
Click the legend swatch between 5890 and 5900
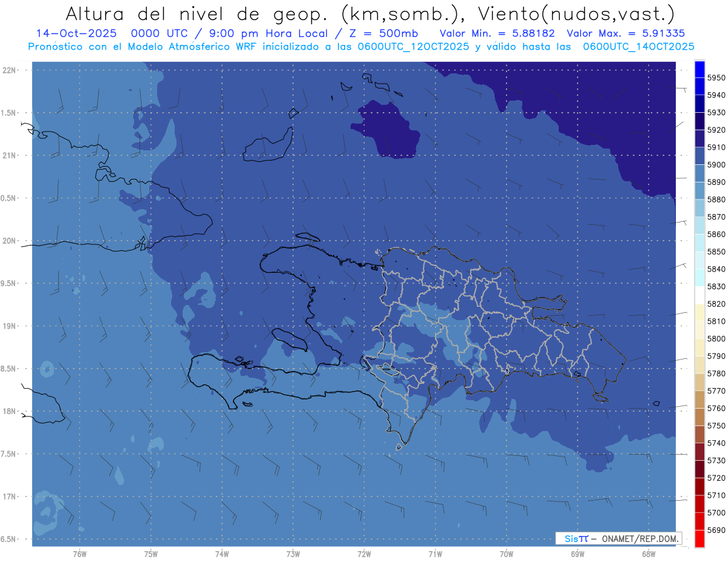pos(699,173)
